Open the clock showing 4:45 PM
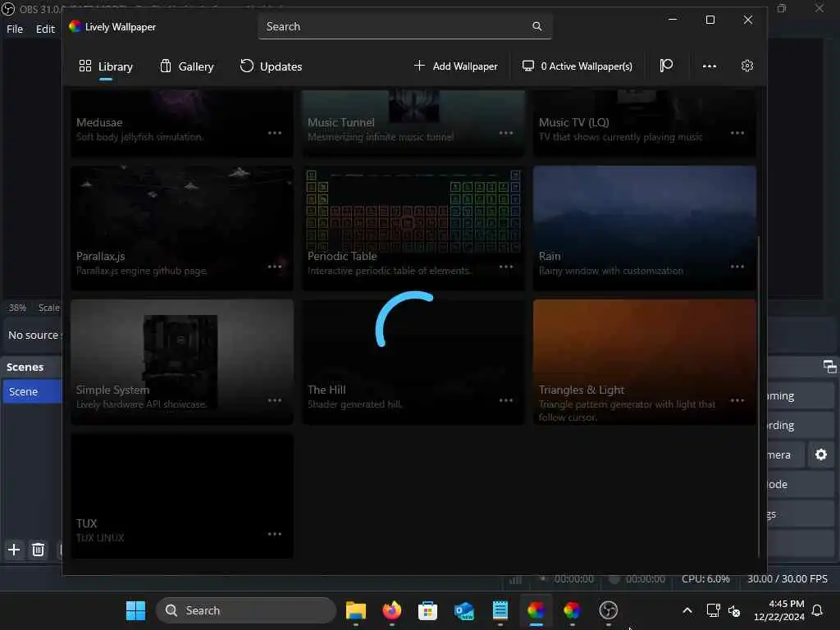Viewport: 840px width, 630px height. pyautogui.click(x=779, y=610)
